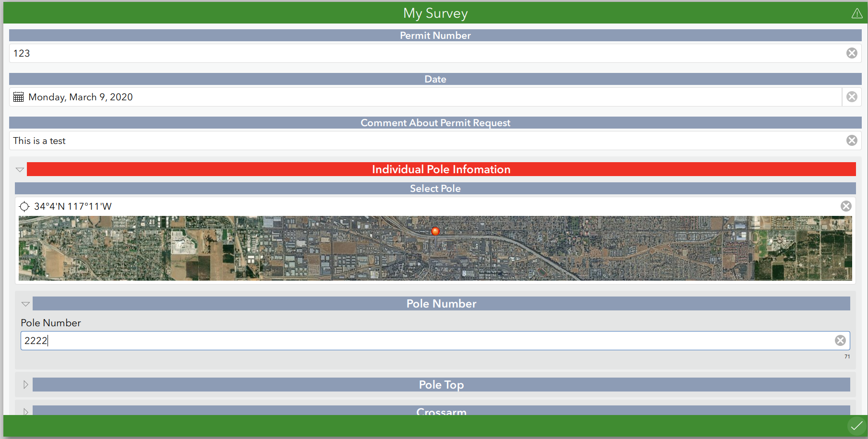Open the satellite map preview

(435, 248)
